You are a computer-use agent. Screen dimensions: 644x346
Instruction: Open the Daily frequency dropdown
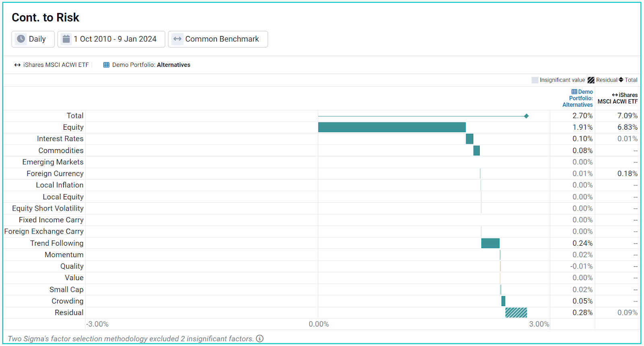point(33,39)
